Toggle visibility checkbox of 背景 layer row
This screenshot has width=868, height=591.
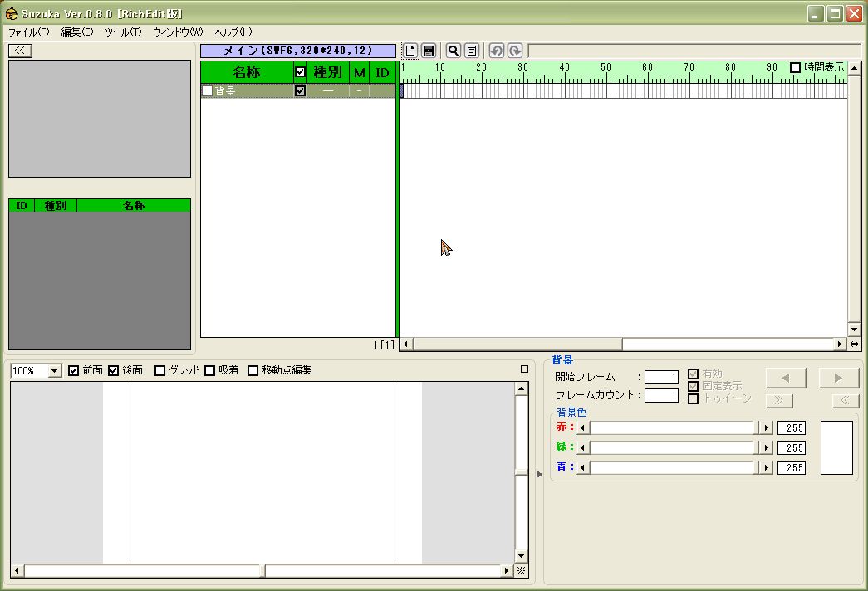pos(300,90)
